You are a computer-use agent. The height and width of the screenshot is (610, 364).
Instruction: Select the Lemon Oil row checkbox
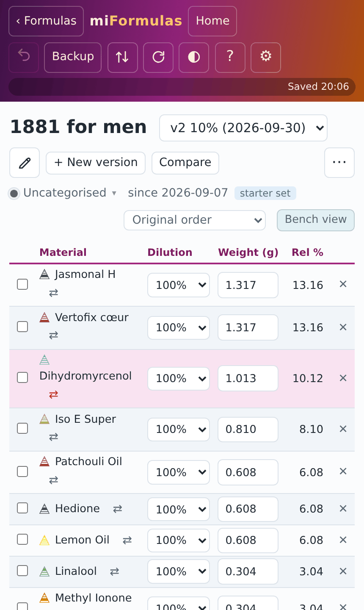pyautogui.click(x=22, y=539)
